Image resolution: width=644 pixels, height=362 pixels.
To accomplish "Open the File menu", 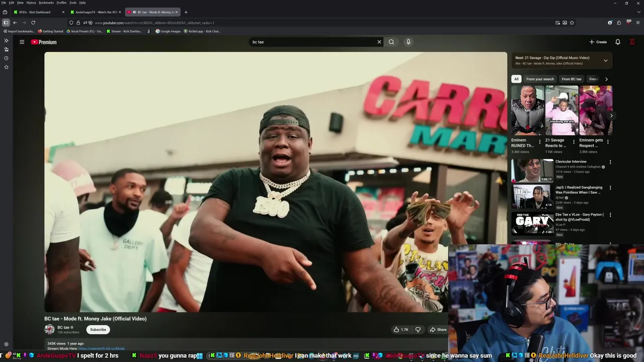I will pyautogui.click(x=4, y=3).
